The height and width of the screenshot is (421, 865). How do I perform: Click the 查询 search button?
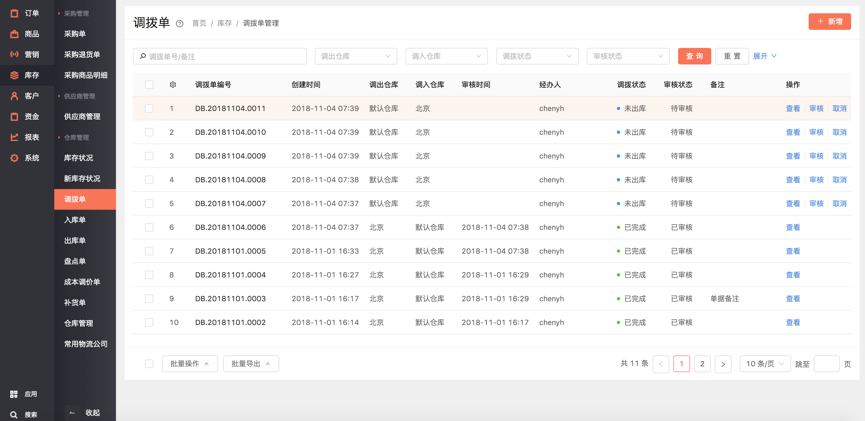point(694,56)
